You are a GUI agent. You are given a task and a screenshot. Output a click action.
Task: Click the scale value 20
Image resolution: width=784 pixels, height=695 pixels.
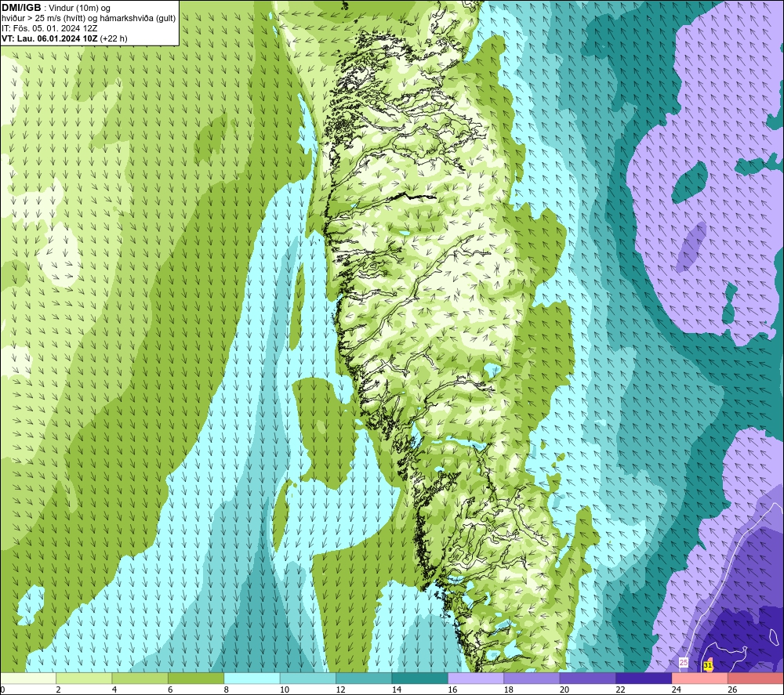564,690
